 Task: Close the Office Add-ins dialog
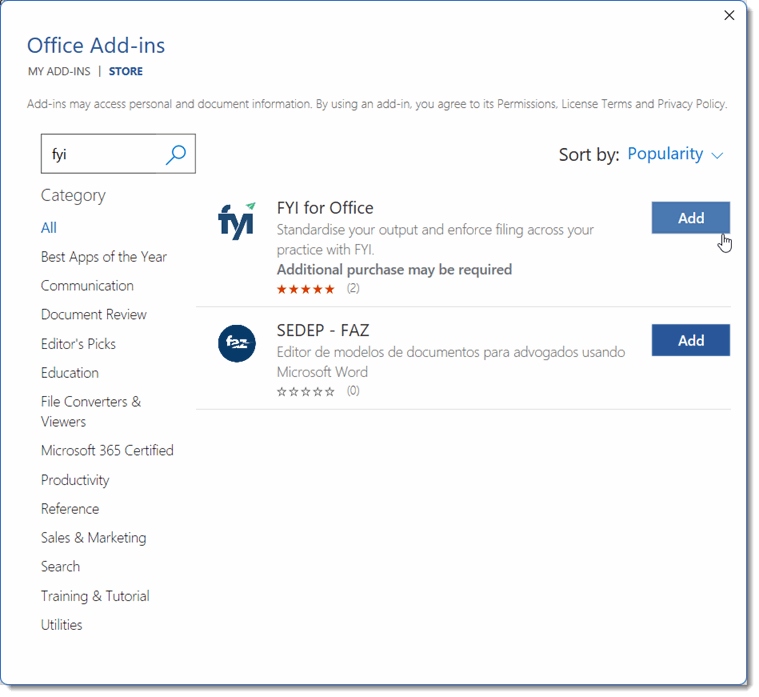coord(729,15)
